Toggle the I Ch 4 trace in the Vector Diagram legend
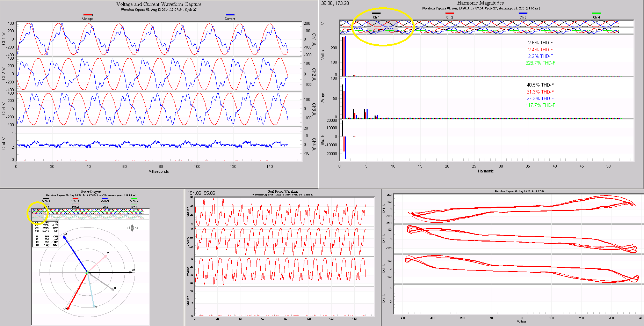The height and width of the screenshot is (326, 644). tap(134, 204)
